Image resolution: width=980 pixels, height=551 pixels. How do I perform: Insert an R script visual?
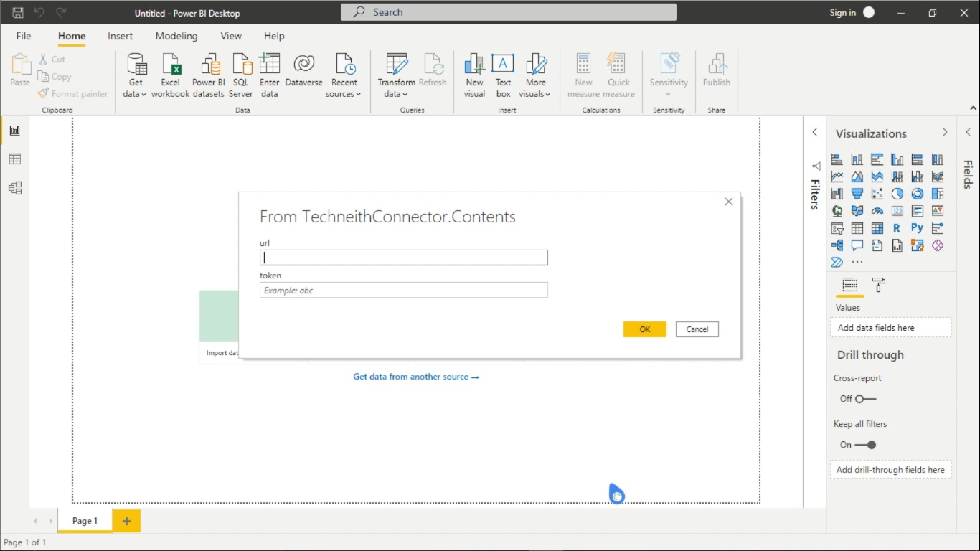tap(897, 228)
